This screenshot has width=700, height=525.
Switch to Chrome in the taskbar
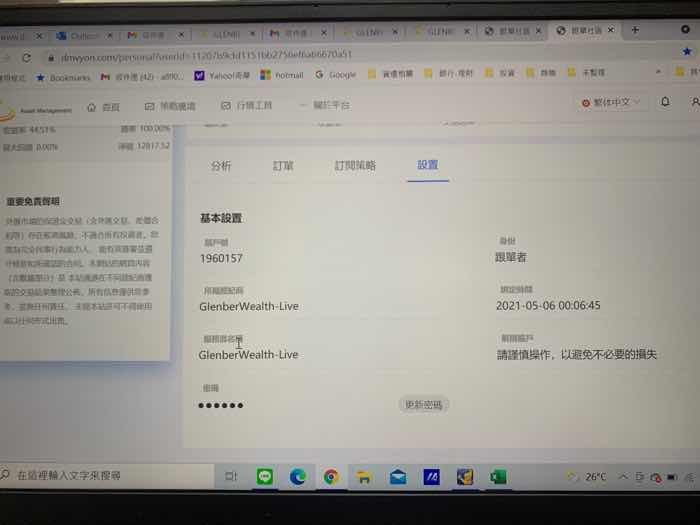[x=331, y=477]
